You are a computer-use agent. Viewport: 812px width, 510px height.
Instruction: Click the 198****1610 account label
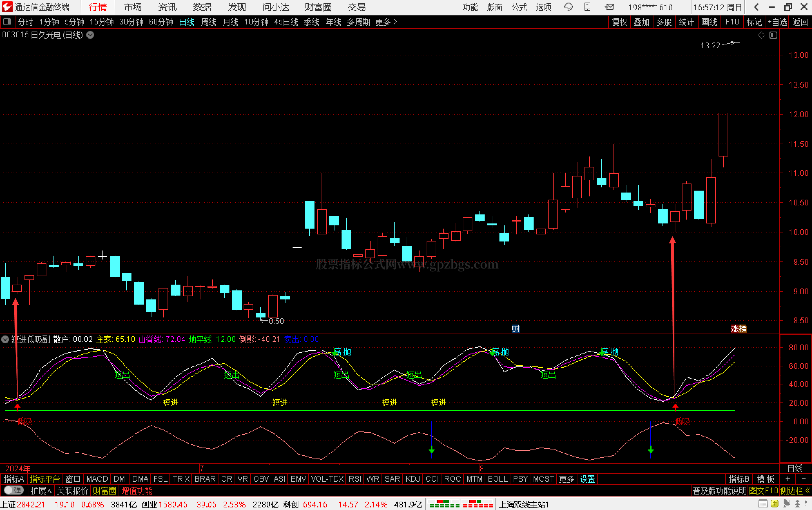(650, 7)
